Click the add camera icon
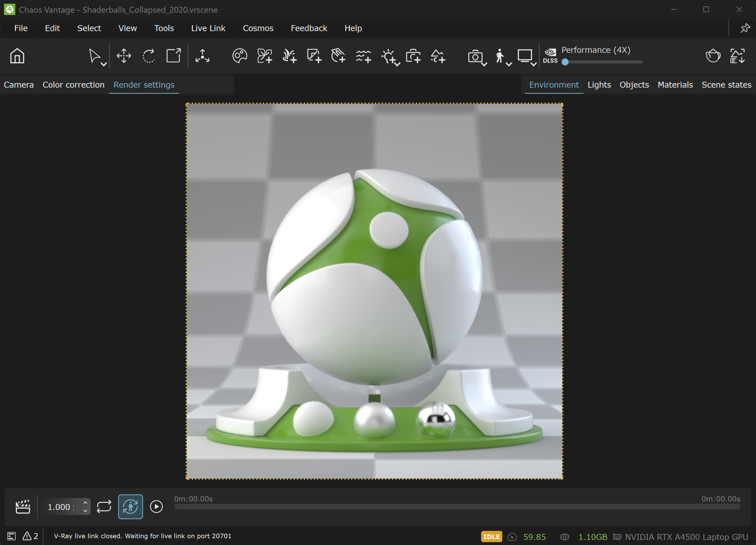This screenshot has width=756, height=545. pos(413,56)
